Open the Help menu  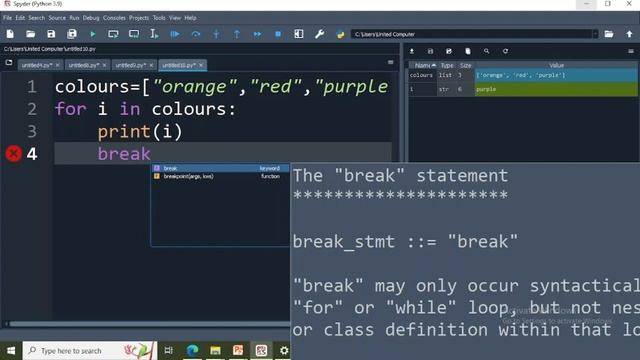click(x=191, y=18)
